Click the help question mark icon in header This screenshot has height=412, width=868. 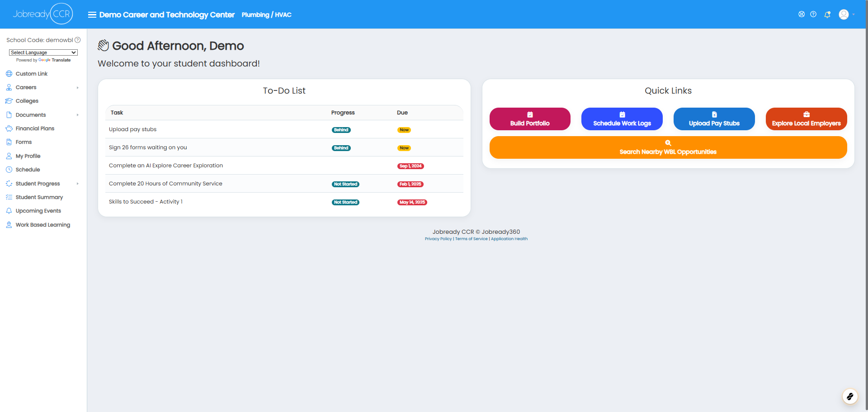pyautogui.click(x=813, y=14)
